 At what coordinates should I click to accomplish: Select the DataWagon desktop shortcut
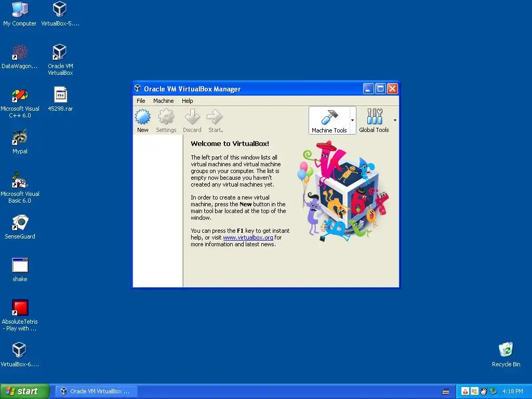tap(20, 57)
